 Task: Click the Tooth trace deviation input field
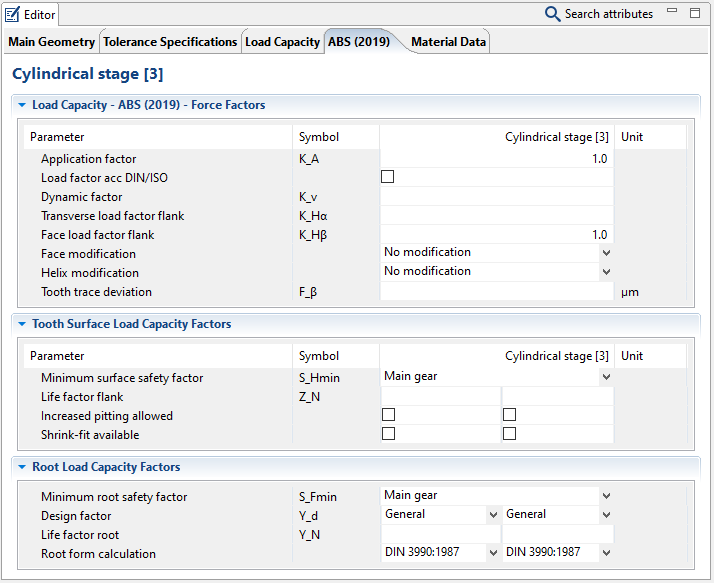(x=495, y=292)
